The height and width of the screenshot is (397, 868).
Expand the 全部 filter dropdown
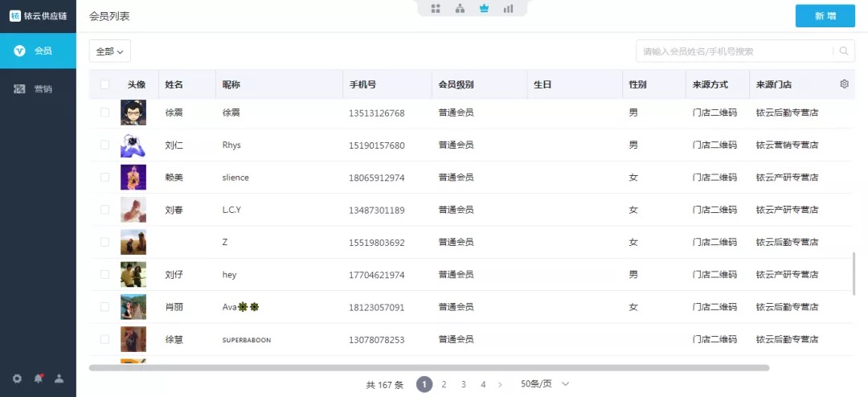click(x=109, y=51)
